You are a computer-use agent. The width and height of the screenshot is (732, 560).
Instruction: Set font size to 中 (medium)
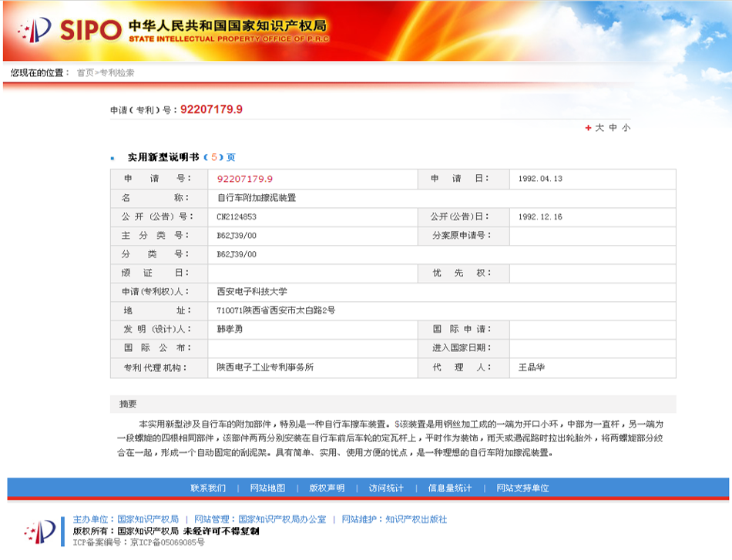click(x=613, y=128)
